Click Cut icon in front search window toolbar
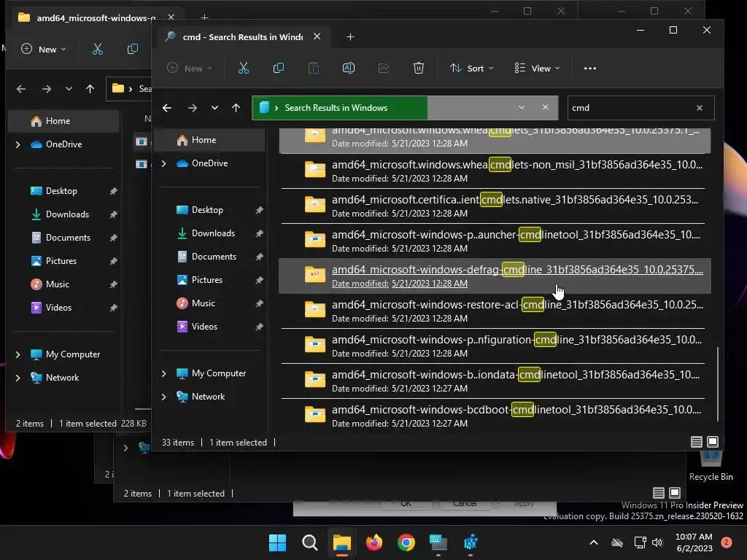 pos(244,68)
